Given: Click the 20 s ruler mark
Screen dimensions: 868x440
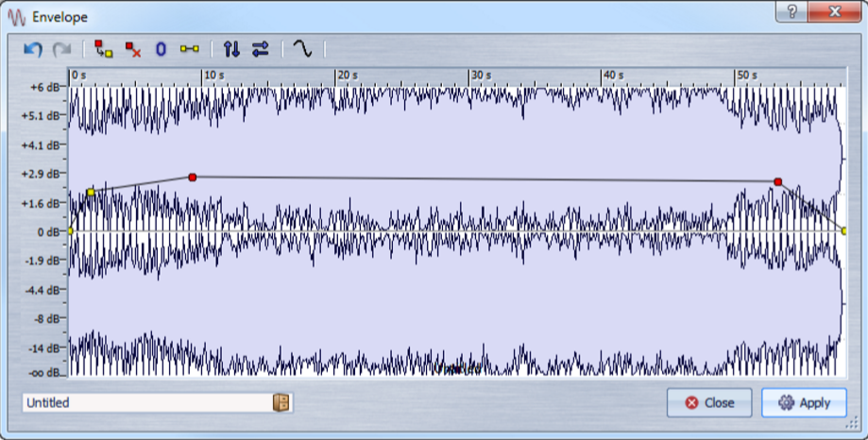Looking at the screenshot, I should (348, 76).
